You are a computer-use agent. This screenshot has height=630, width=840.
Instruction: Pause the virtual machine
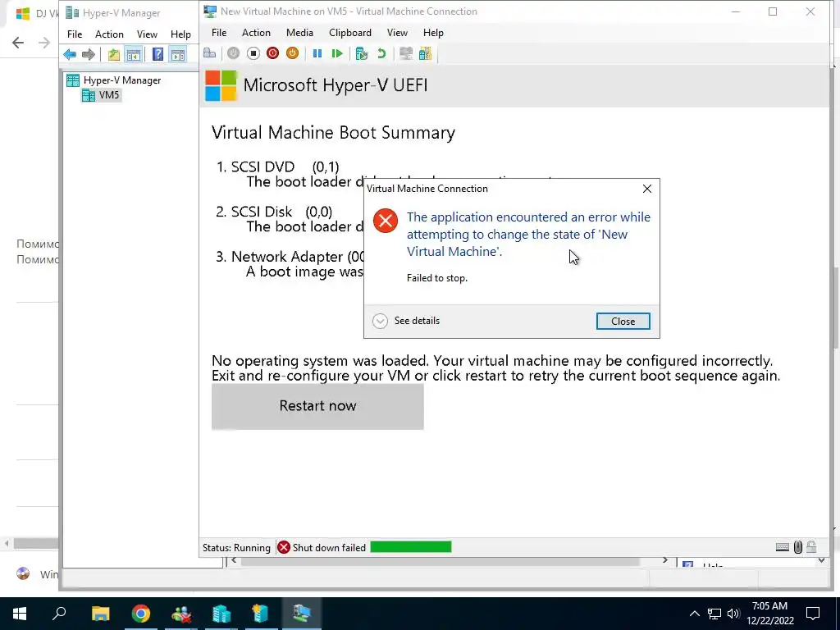pos(317,53)
